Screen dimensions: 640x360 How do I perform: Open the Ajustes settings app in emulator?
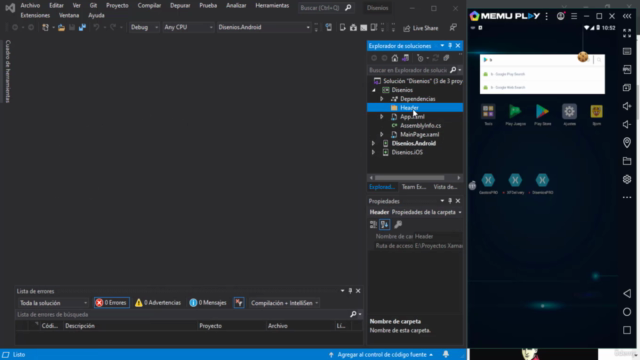(x=569, y=114)
